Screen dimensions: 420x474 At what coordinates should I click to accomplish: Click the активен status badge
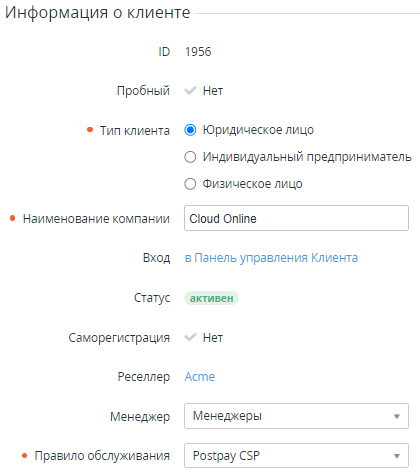click(211, 298)
